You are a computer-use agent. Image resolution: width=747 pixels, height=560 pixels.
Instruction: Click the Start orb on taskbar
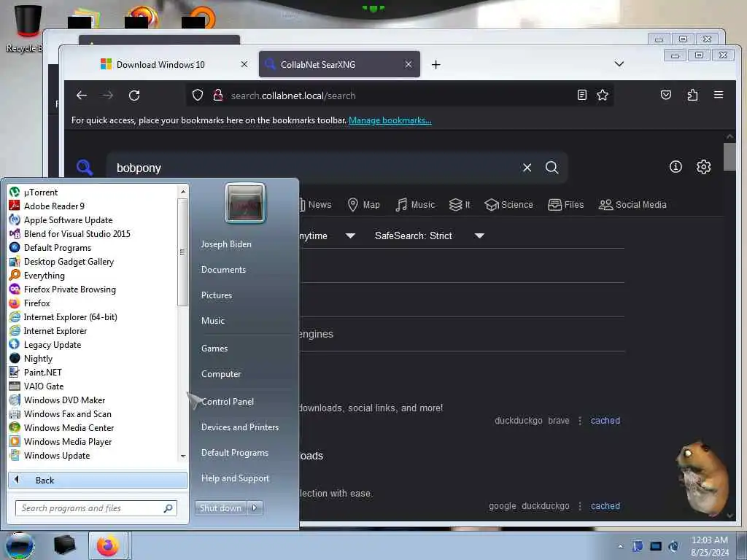coord(20,545)
